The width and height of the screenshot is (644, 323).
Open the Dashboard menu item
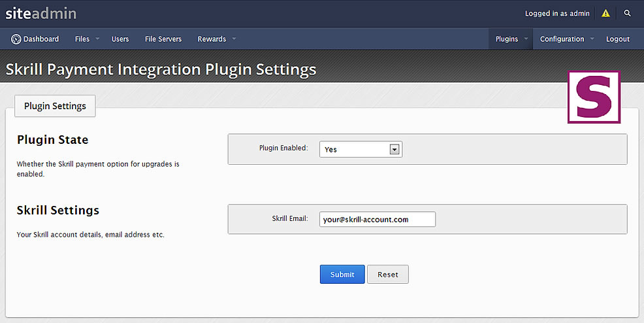click(35, 39)
